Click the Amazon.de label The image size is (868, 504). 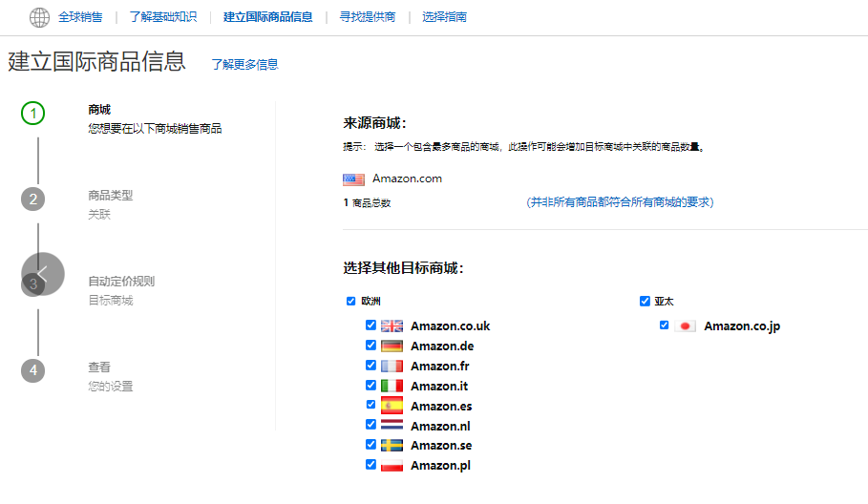442,346
